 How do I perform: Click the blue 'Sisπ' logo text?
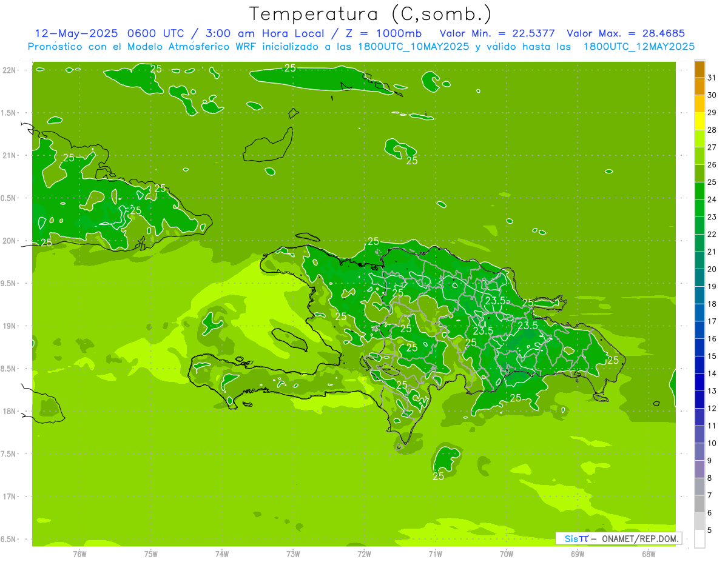(x=576, y=538)
